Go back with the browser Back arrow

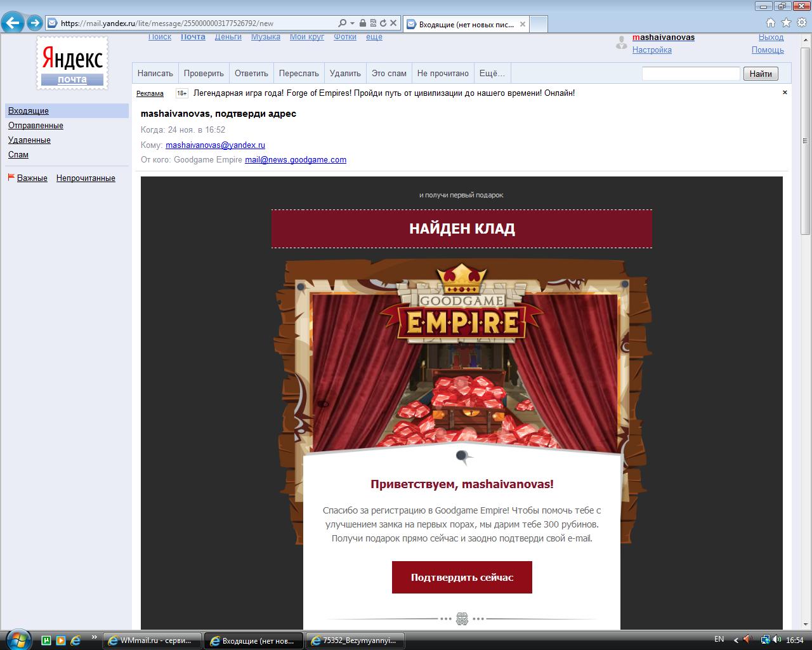[x=12, y=23]
